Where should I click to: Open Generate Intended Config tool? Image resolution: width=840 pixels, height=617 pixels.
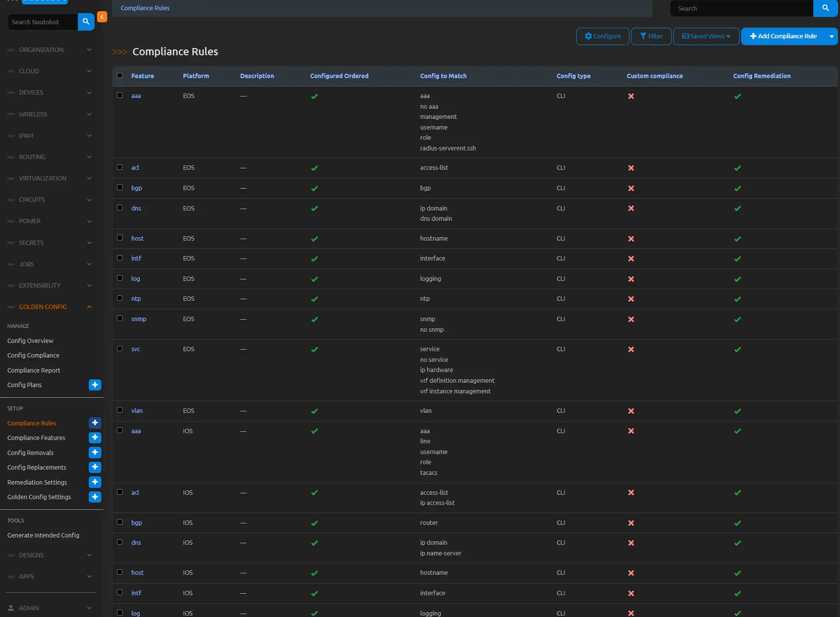[43, 536]
